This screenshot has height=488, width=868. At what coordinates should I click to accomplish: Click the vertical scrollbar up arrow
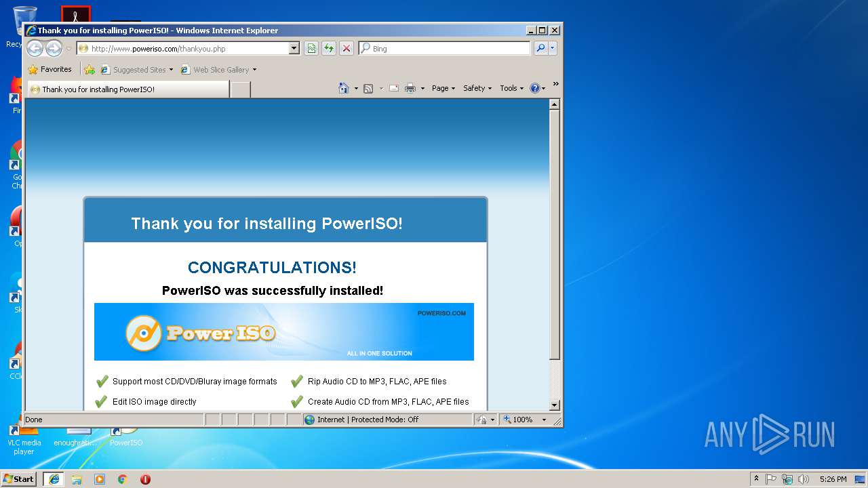click(554, 104)
